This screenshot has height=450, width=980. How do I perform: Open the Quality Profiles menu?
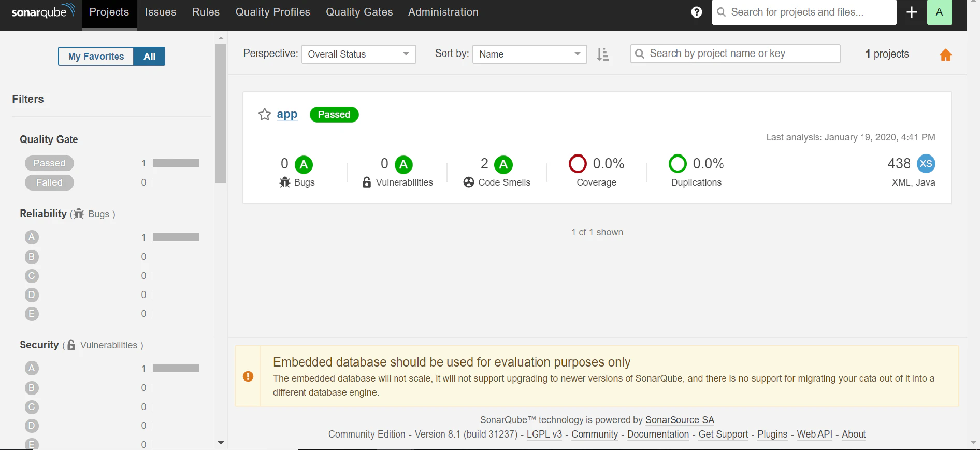[273, 12]
